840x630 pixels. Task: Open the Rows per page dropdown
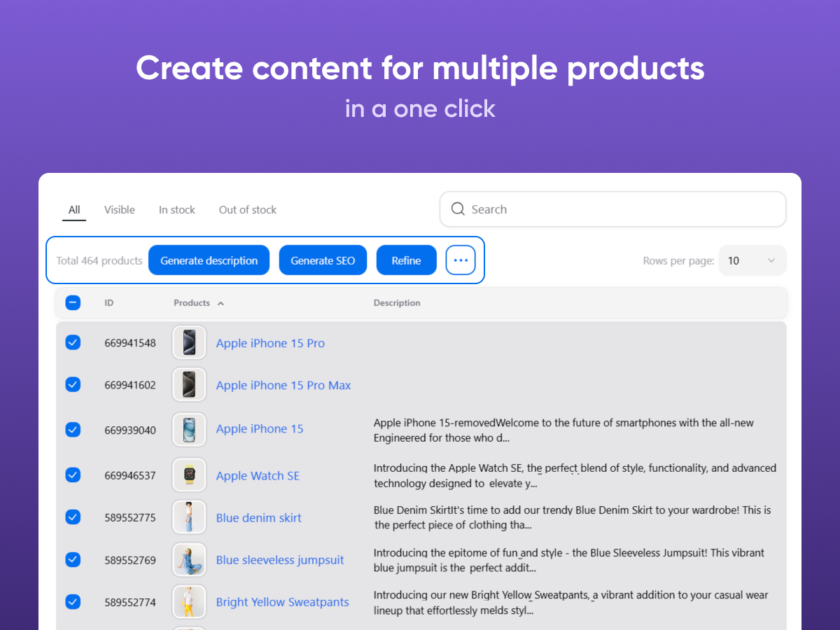pyautogui.click(x=752, y=260)
